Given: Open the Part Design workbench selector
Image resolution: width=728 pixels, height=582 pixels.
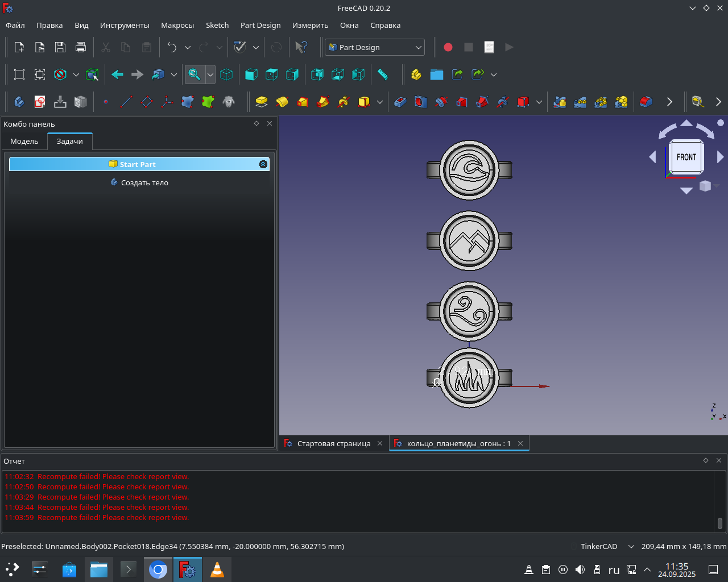Looking at the screenshot, I should (x=375, y=47).
